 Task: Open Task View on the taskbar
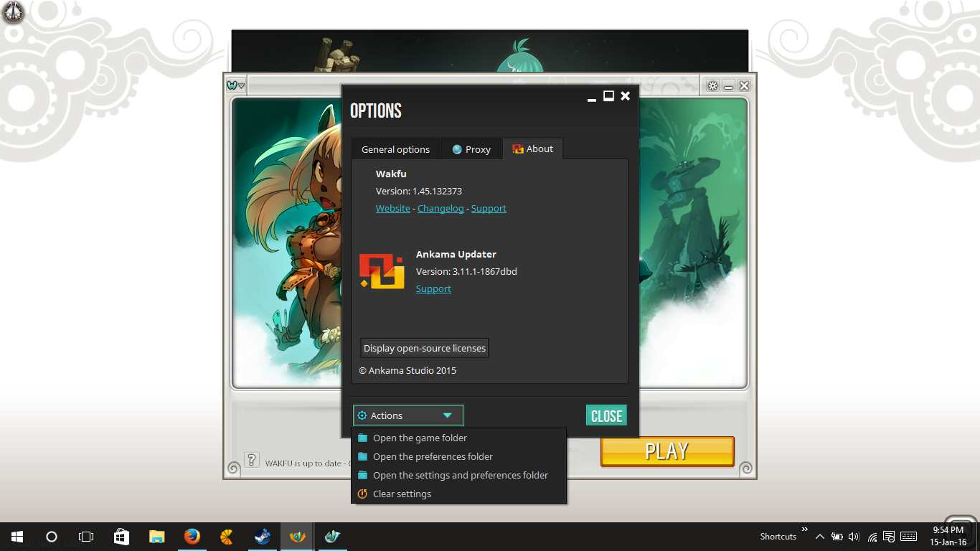[86, 537]
